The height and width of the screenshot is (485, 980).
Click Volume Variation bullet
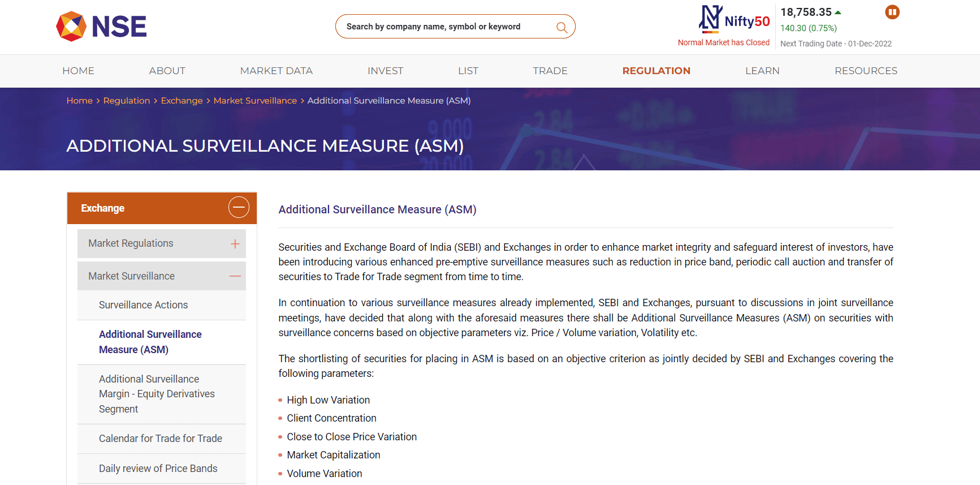pyautogui.click(x=324, y=474)
